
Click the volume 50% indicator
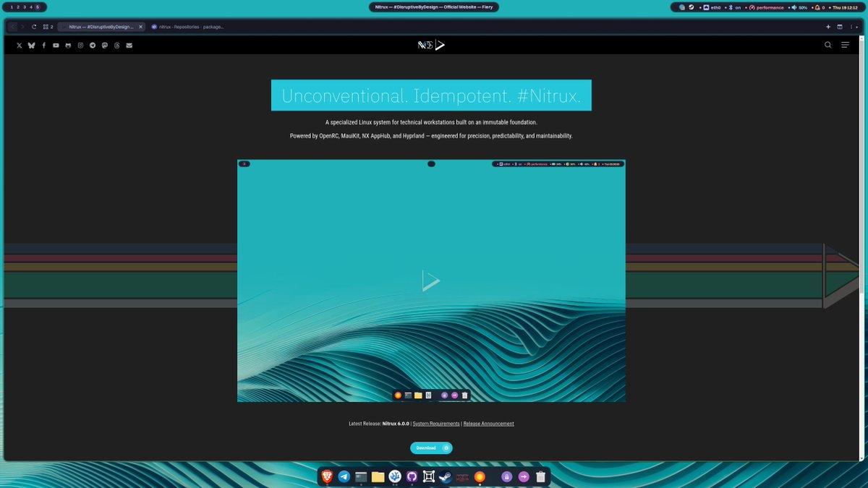tap(799, 7)
